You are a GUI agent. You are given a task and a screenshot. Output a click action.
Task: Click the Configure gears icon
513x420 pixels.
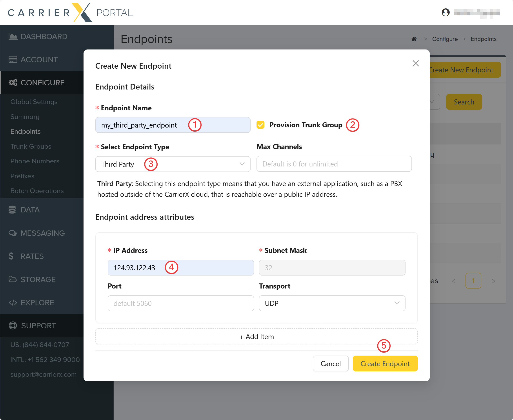13,83
